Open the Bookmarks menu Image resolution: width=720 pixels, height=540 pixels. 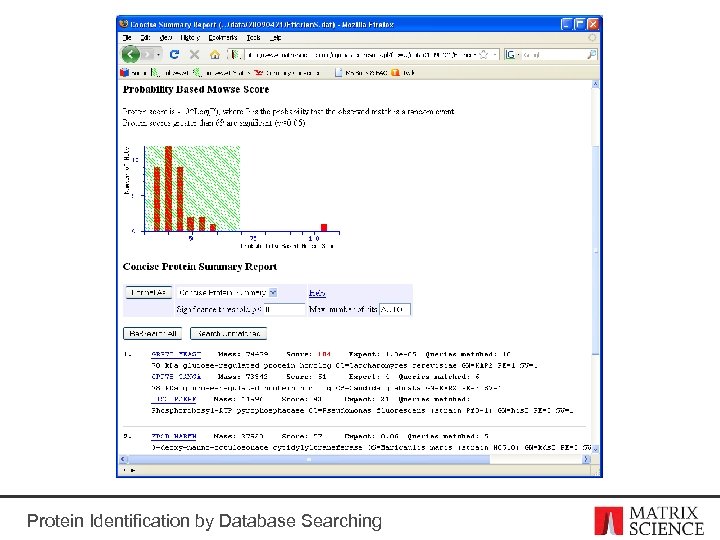click(223, 38)
